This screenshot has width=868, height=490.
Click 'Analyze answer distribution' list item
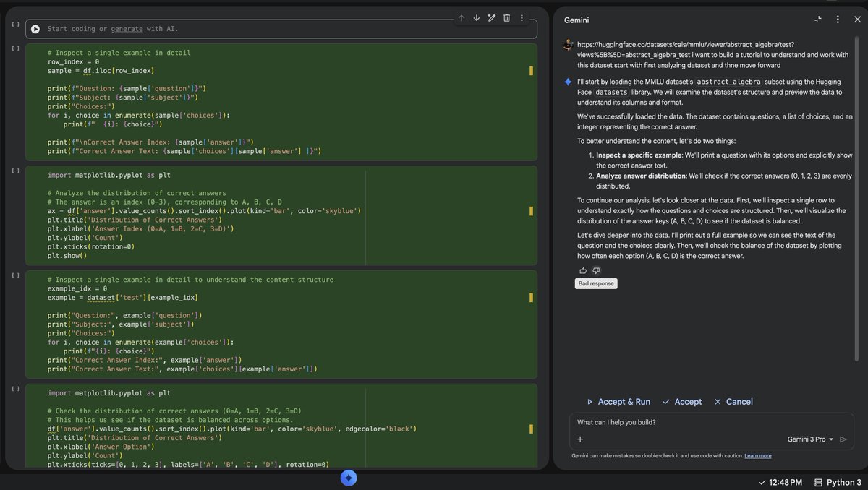point(640,176)
